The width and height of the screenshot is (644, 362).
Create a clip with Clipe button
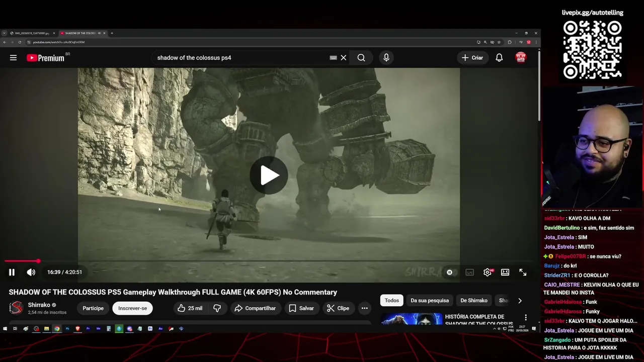[x=338, y=308]
